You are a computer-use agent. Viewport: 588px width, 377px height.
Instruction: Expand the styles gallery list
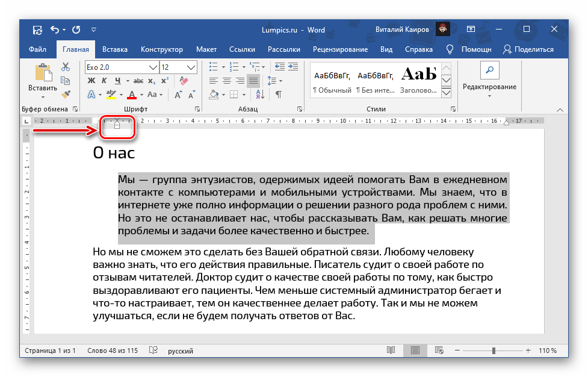pos(446,93)
